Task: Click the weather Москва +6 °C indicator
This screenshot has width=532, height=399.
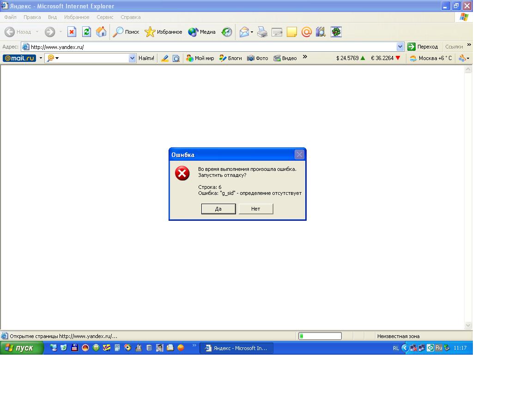Action: tap(431, 58)
